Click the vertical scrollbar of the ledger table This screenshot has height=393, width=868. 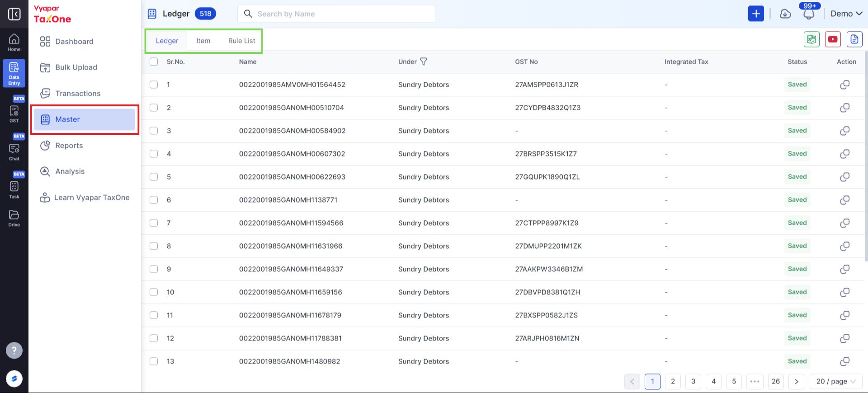click(866, 156)
